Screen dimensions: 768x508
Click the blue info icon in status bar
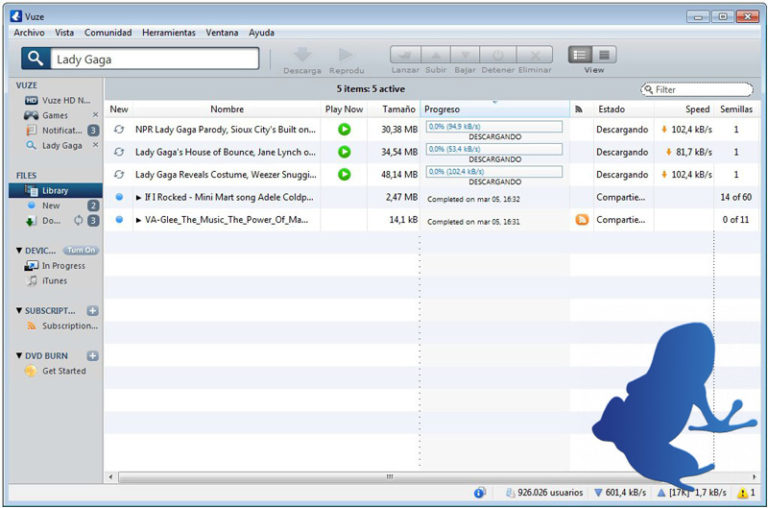[480, 493]
